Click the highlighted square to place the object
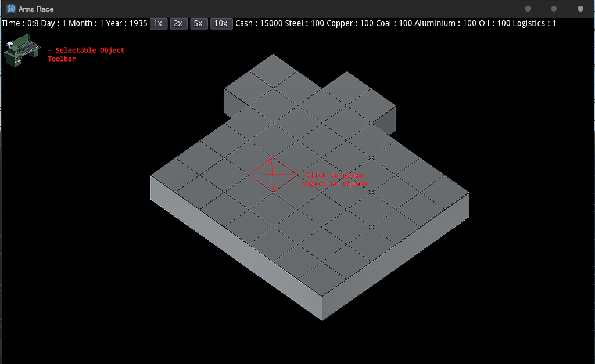Viewport: 595px width, 364px height. [x=273, y=173]
